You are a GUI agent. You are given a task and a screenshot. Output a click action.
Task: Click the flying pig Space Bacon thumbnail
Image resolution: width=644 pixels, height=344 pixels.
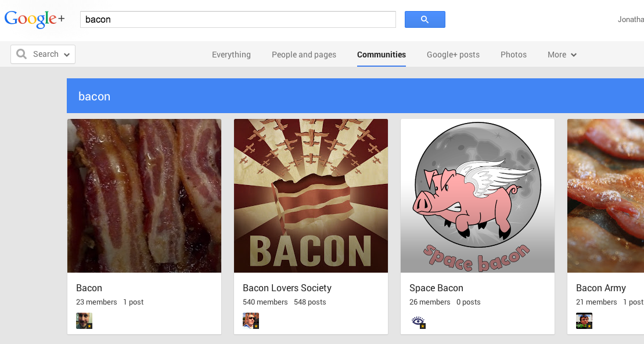pos(478,196)
